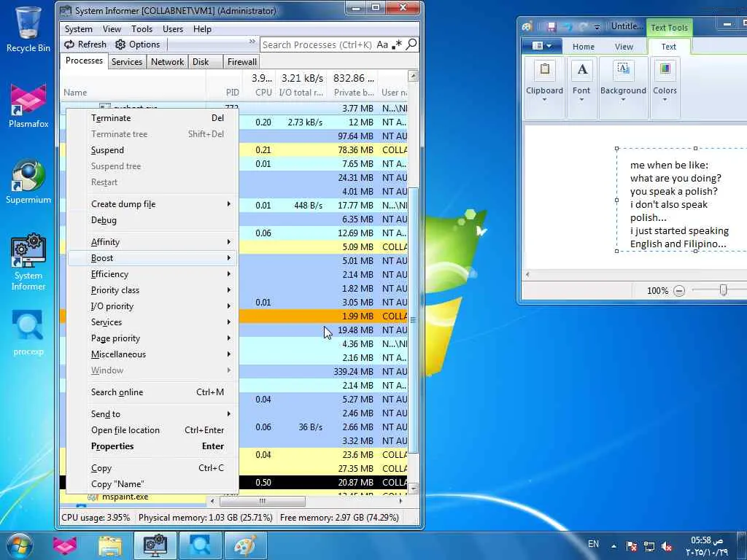Open Windows Start button
Image resolution: width=747 pixels, height=560 pixels.
19,545
